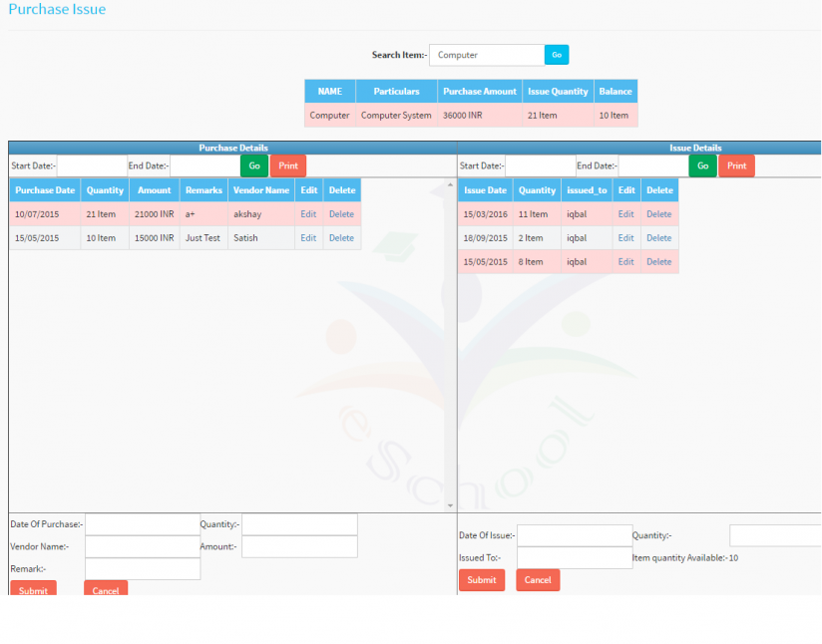Click Print in the Issue Details panel
822x644 pixels.
click(736, 165)
